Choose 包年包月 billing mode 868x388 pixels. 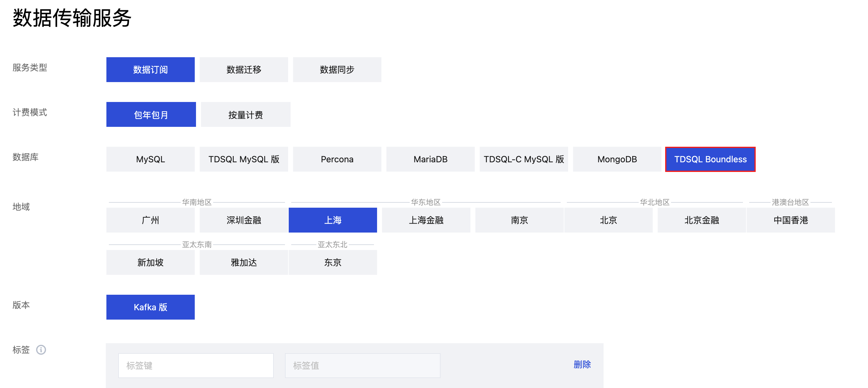[151, 114]
